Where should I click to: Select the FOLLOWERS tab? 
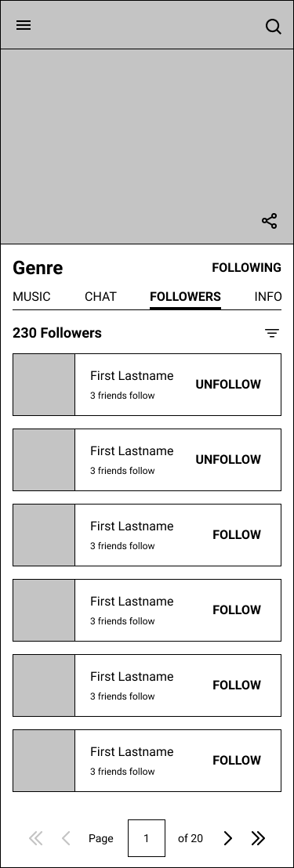point(186,297)
